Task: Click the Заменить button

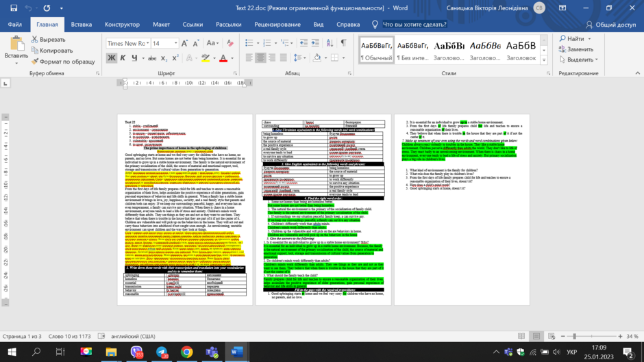Action: tap(576, 49)
